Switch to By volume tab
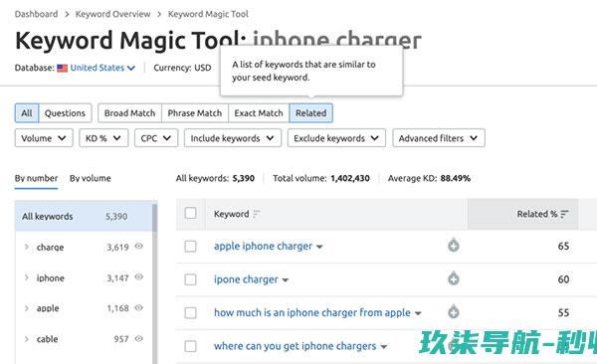Image resolution: width=597 pixels, height=364 pixels. click(x=91, y=178)
